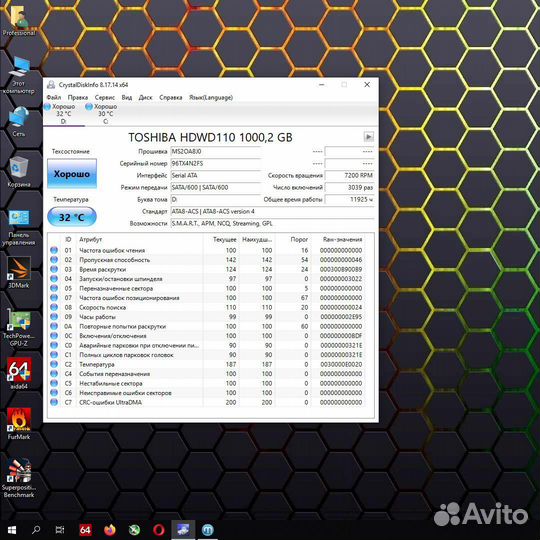This screenshot has height=540, width=540.
Task: Open the Справка menu
Action: click(171, 97)
